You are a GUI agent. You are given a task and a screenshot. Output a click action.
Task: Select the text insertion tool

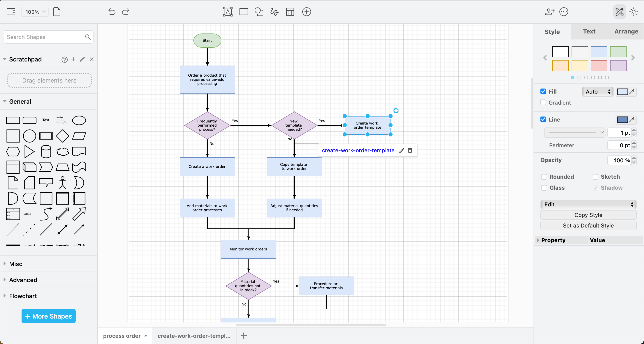coord(228,12)
